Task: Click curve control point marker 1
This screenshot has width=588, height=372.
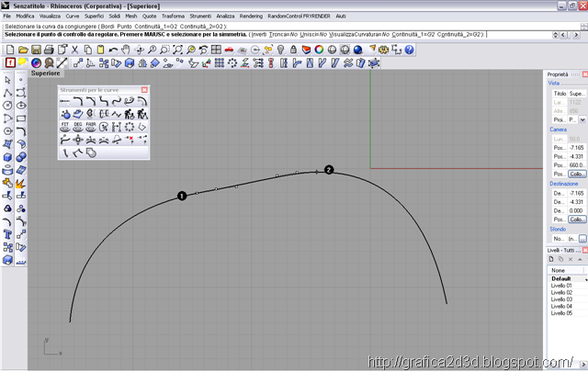Action: 182,196
